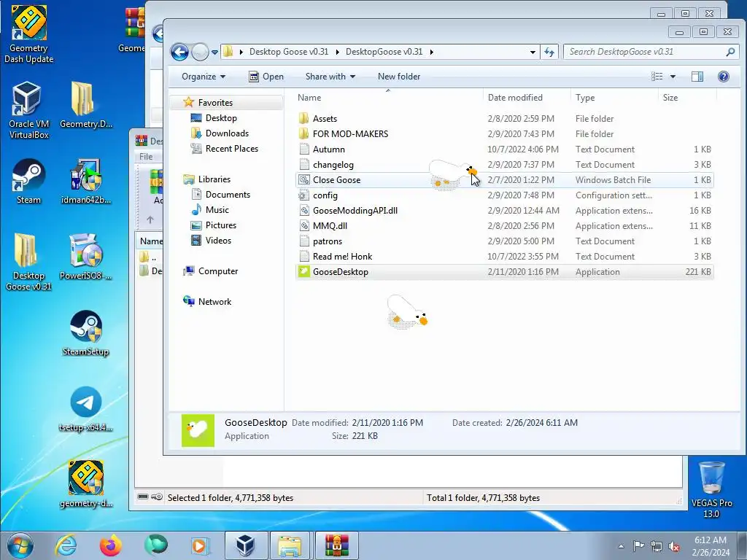Viewport: 747px width, 560px height.
Task: Select Geometry Dash Update desktop shortcut
Action: [x=28, y=34]
